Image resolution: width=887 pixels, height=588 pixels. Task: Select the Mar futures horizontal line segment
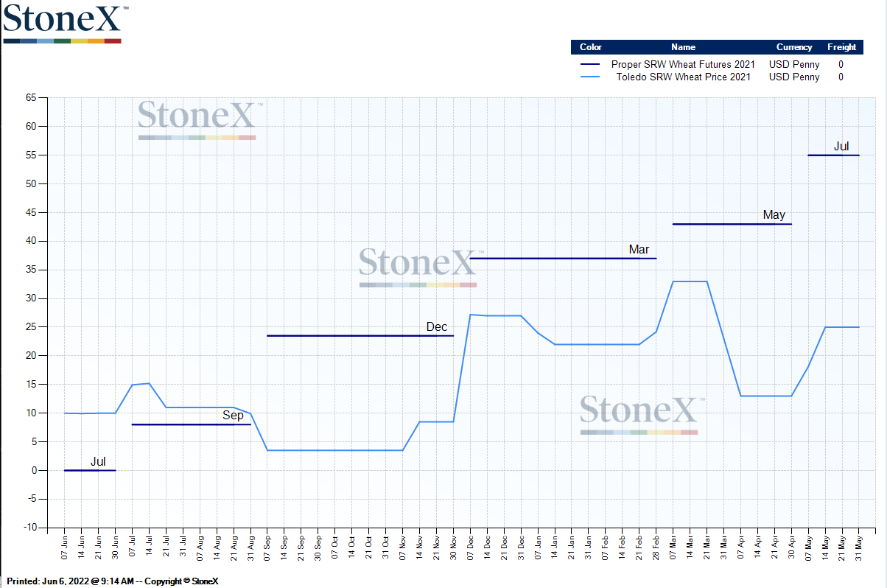563,259
